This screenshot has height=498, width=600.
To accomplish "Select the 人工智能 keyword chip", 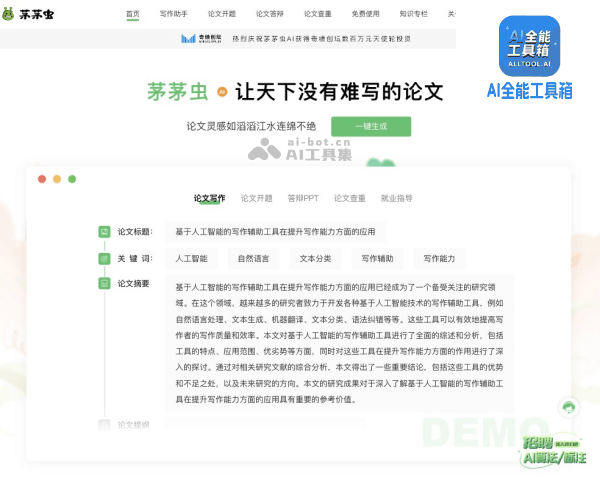I will pyautogui.click(x=192, y=259).
